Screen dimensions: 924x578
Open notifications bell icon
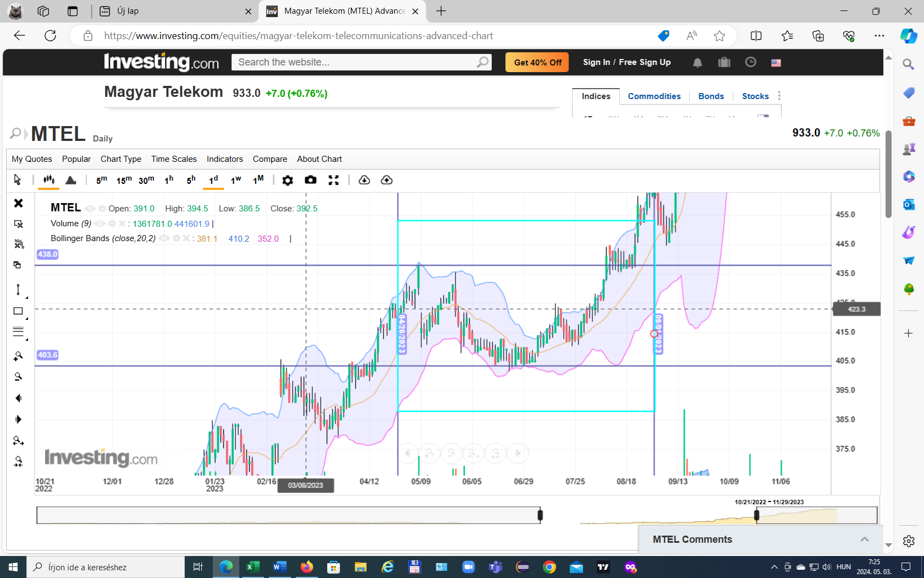tap(697, 62)
